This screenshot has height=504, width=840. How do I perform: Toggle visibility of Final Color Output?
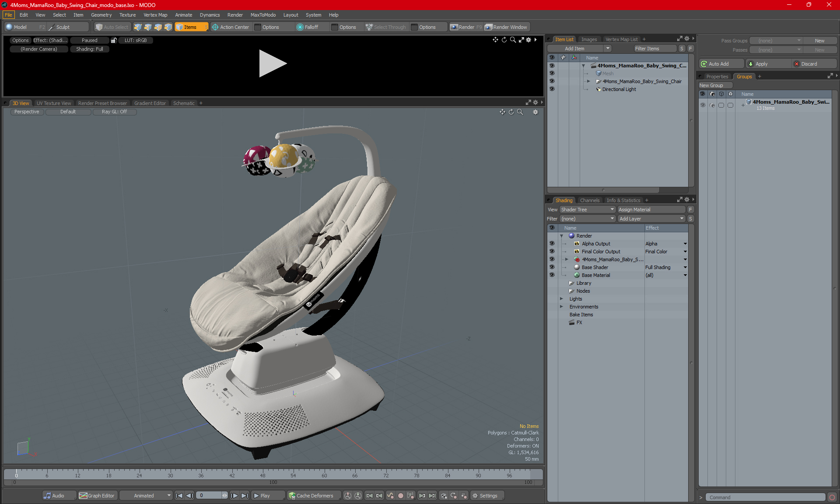coord(552,251)
